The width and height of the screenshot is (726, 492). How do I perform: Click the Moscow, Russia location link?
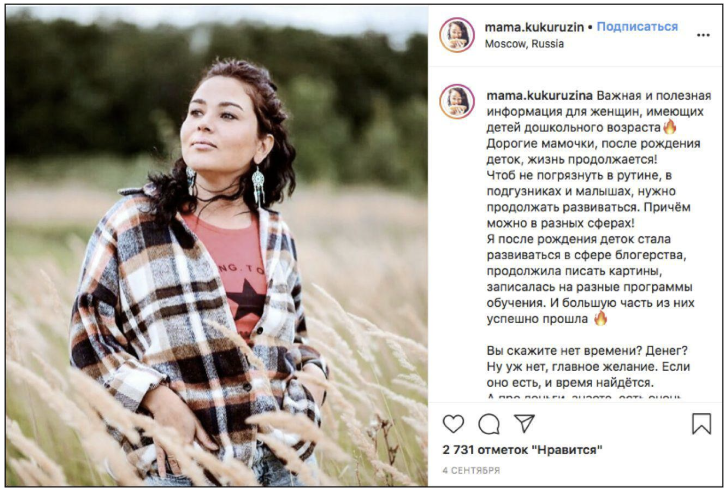click(x=524, y=44)
